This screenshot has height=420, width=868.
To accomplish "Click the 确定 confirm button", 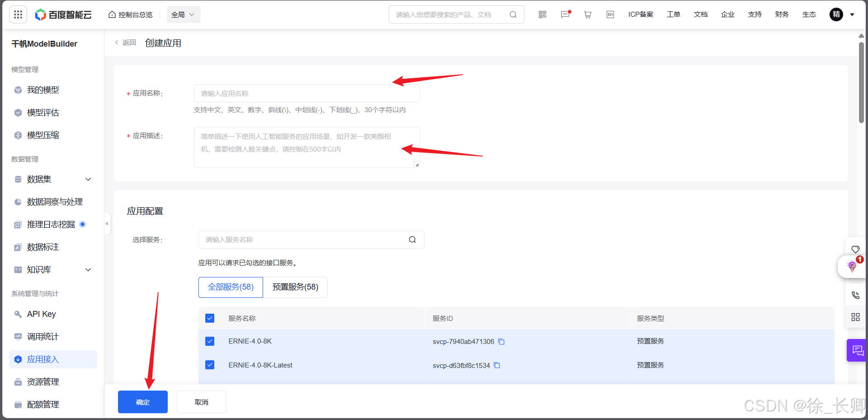I will pyautogui.click(x=143, y=402).
